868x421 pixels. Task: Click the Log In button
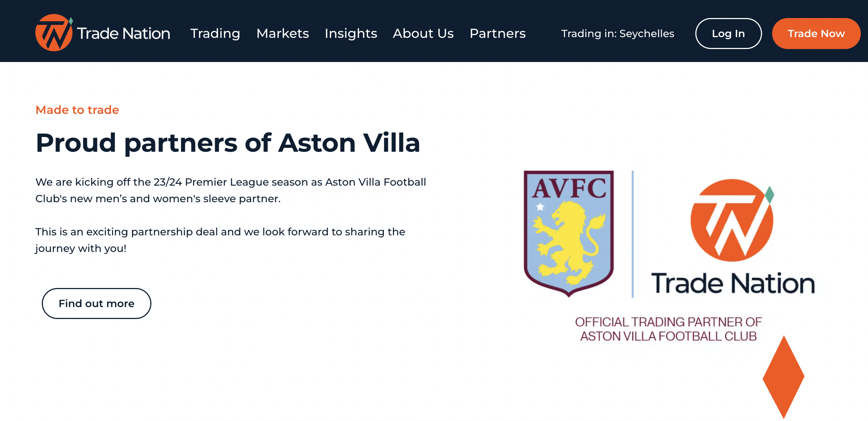point(728,34)
